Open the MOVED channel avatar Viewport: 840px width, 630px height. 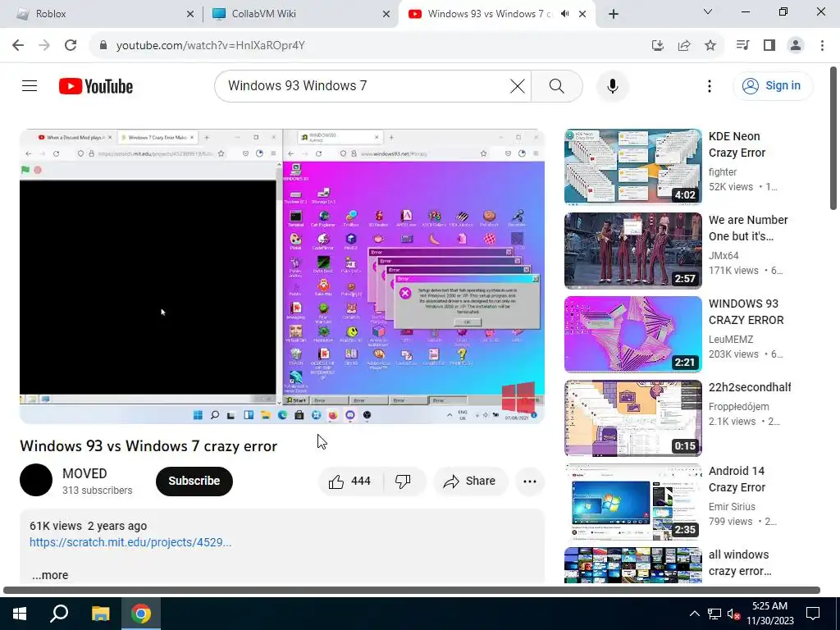(36, 480)
